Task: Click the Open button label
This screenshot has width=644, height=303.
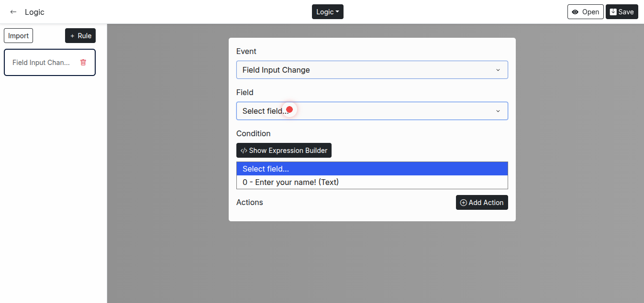Action: tap(590, 12)
